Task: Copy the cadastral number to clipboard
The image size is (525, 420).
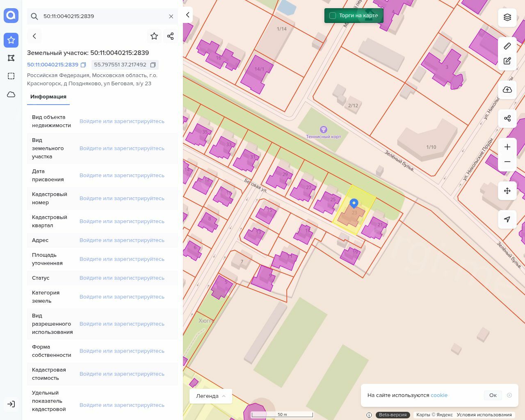Action: 83,65
